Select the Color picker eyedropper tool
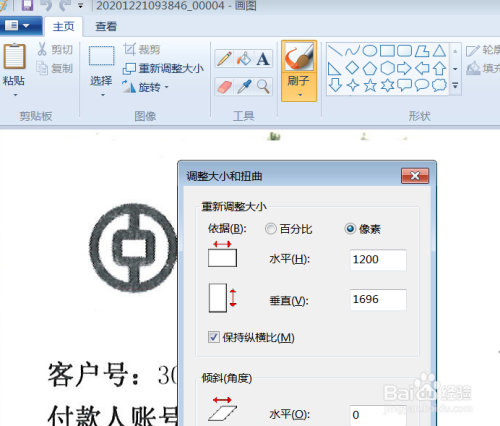This screenshot has height=426, width=500. (244, 87)
